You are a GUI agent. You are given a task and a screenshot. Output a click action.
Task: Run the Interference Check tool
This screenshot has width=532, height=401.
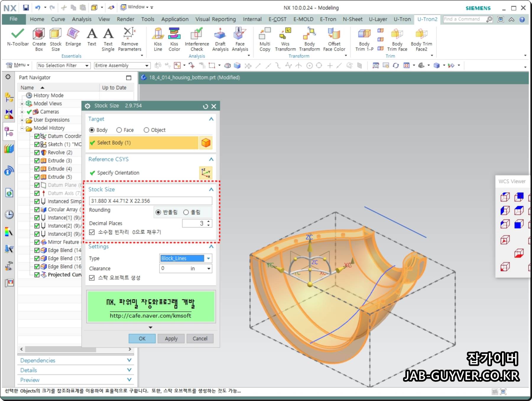tap(197, 40)
